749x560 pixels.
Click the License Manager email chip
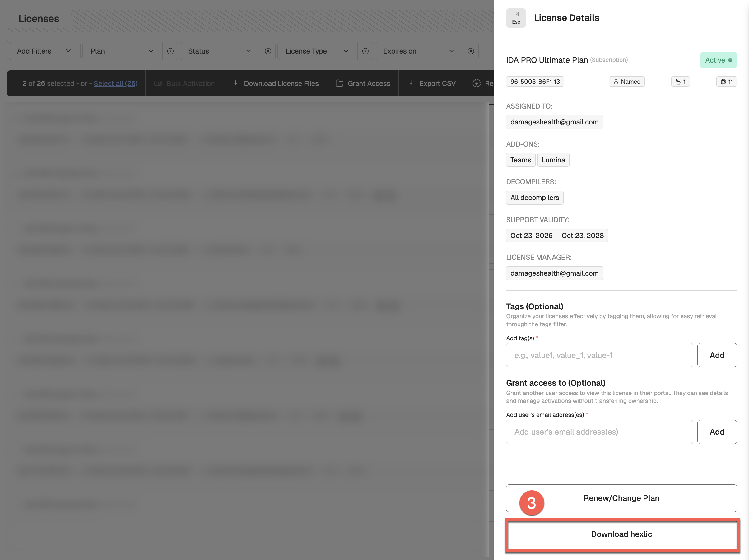click(x=554, y=273)
